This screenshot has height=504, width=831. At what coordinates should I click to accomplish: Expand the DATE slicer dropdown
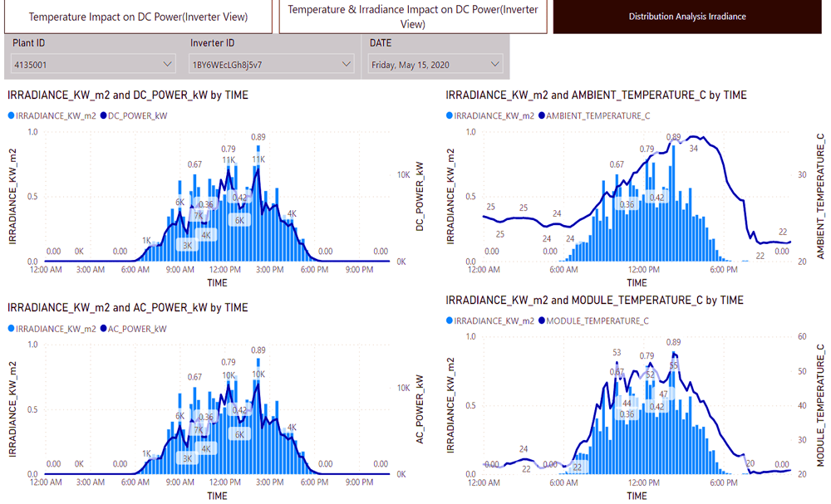tap(436, 64)
